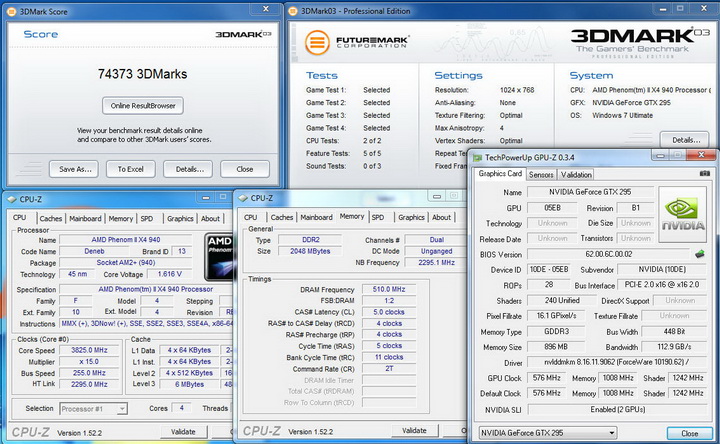
Task: Open Caches tab in the Memory CPU-Z window
Action: [281, 217]
